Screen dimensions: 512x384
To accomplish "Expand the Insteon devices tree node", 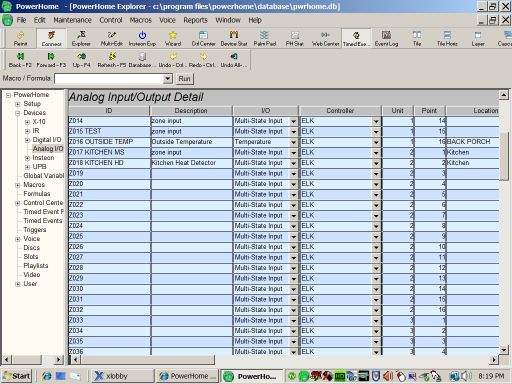I will tap(27, 158).
